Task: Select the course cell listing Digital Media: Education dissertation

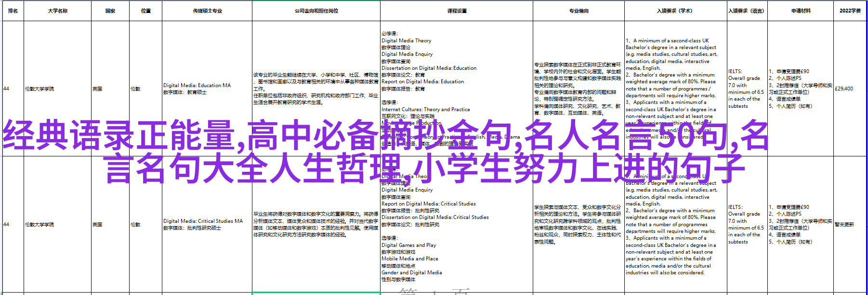Action: point(457,89)
